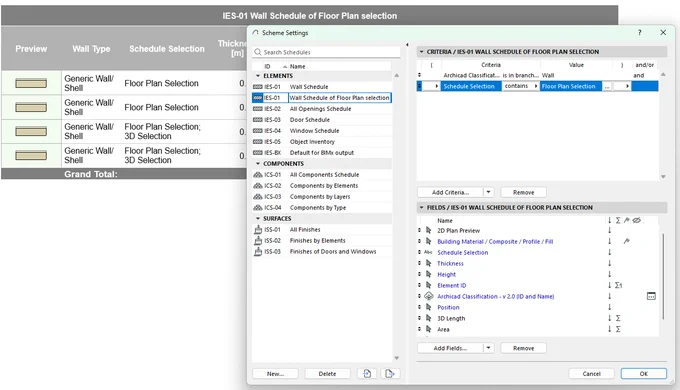Click the Fields list vertical scrollbar
The width and height of the screenshot is (680, 390).
pos(663,277)
